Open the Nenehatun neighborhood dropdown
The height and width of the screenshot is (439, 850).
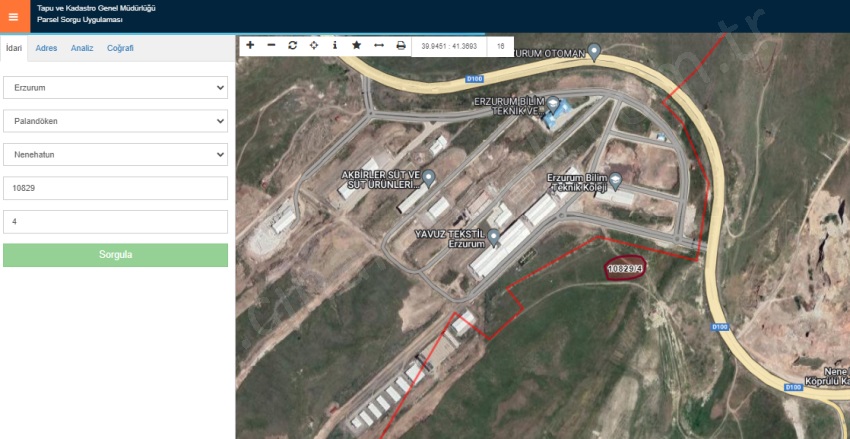pyautogui.click(x=116, y=155)
